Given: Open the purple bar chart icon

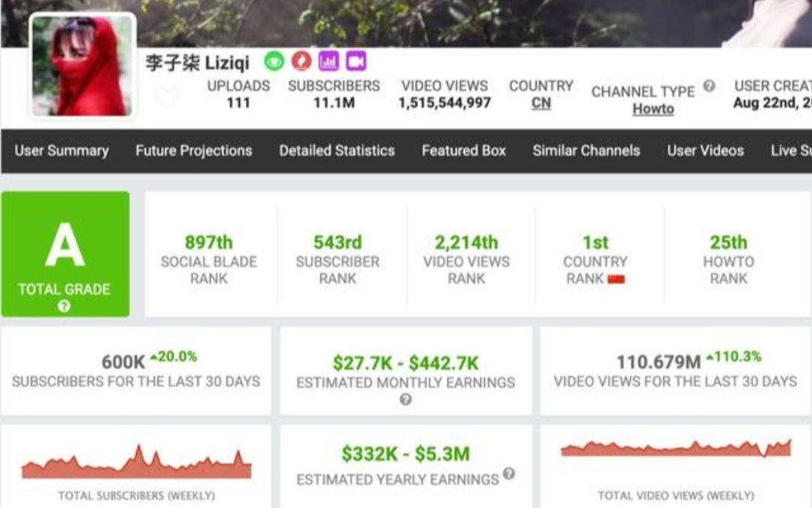Looking at the screenshot, I should (329, 62).
